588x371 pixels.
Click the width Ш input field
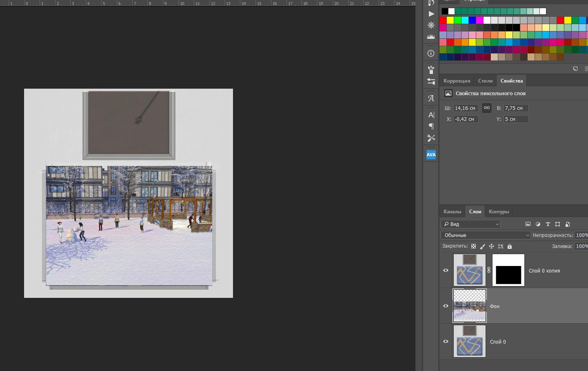coord(465,108)
